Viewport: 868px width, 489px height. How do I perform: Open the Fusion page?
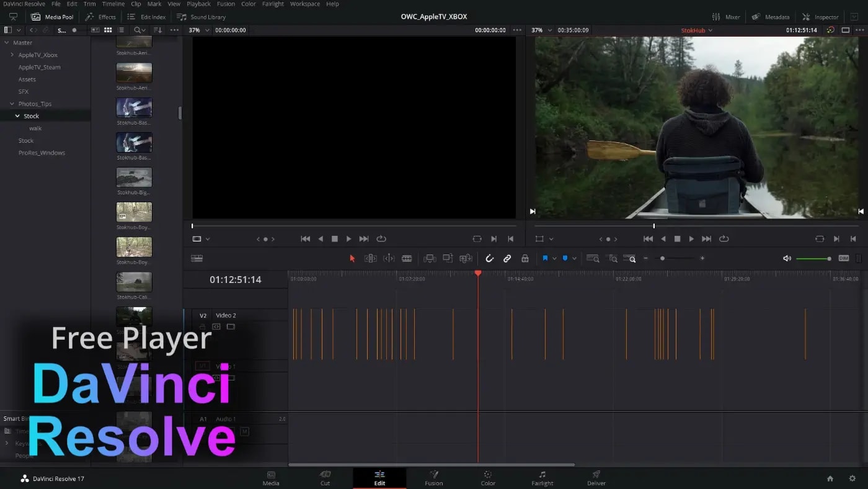click(433, 478)
